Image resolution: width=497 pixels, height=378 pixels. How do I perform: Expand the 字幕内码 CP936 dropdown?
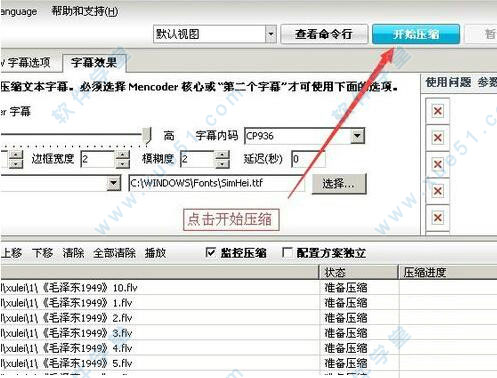coord(357,136)
